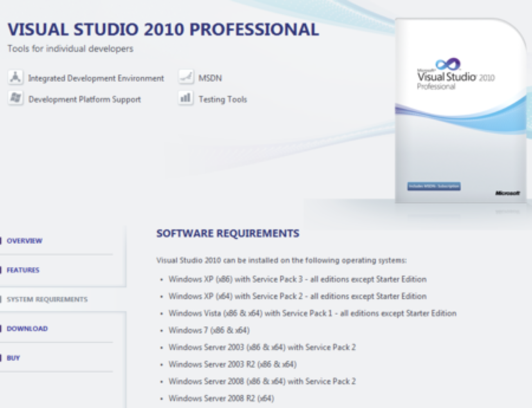
Task: Click the Visual Studio 2010 Professional heading
Action: click(163, 29)
